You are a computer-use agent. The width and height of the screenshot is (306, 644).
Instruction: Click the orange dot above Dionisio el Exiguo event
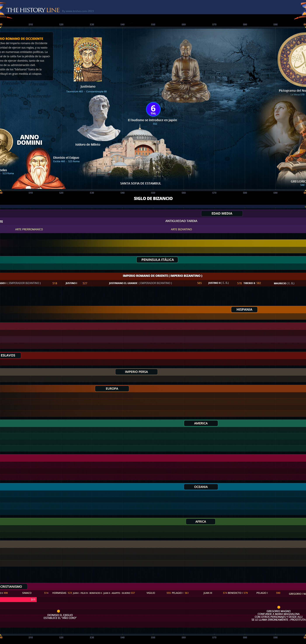pyautogui.click(x=58, y=611)
